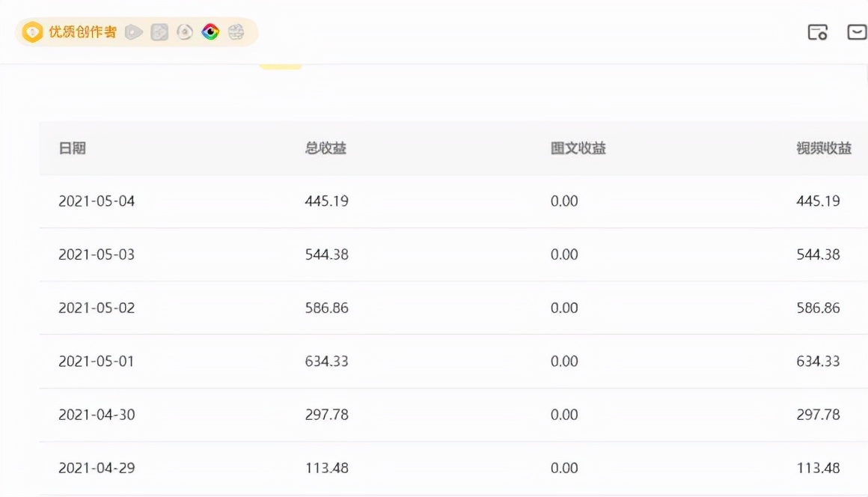
Task: Select the video play achievement icon
Action: pos(133,32)
